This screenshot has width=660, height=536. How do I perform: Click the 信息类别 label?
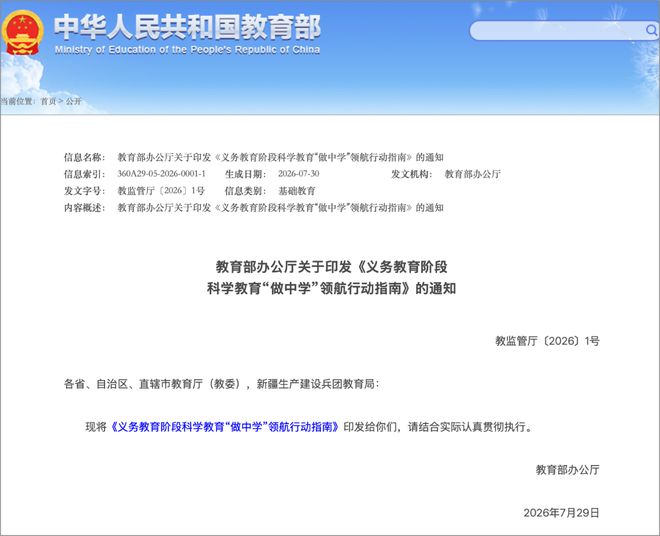245,191
